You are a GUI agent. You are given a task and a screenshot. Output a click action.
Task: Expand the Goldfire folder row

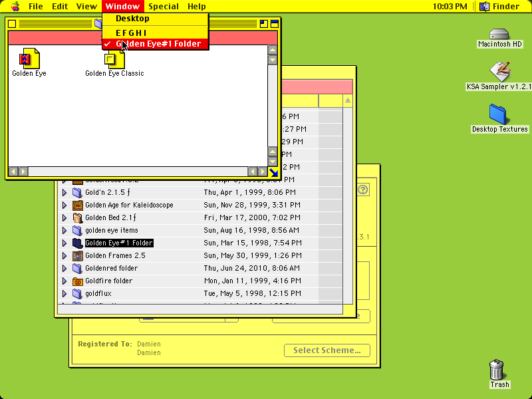65,281
